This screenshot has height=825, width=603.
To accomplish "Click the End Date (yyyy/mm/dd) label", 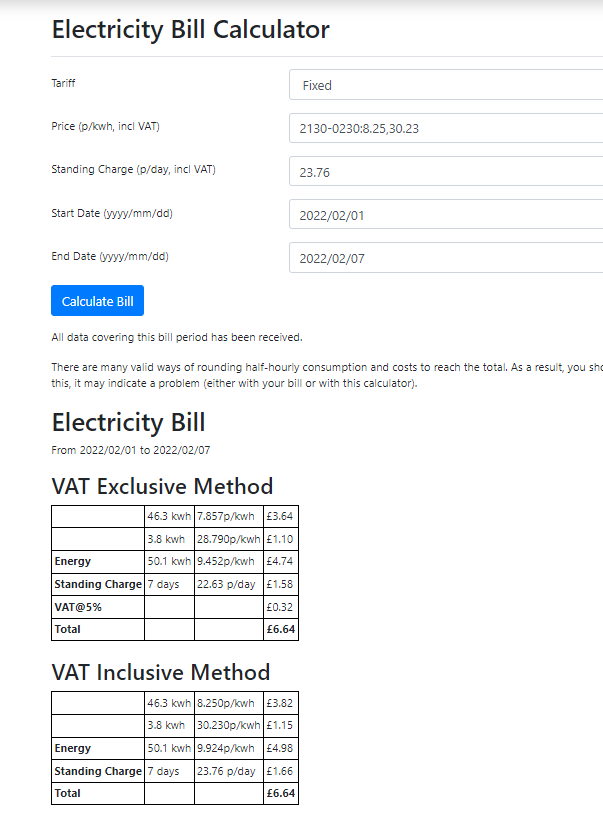I will click(110, 256).
